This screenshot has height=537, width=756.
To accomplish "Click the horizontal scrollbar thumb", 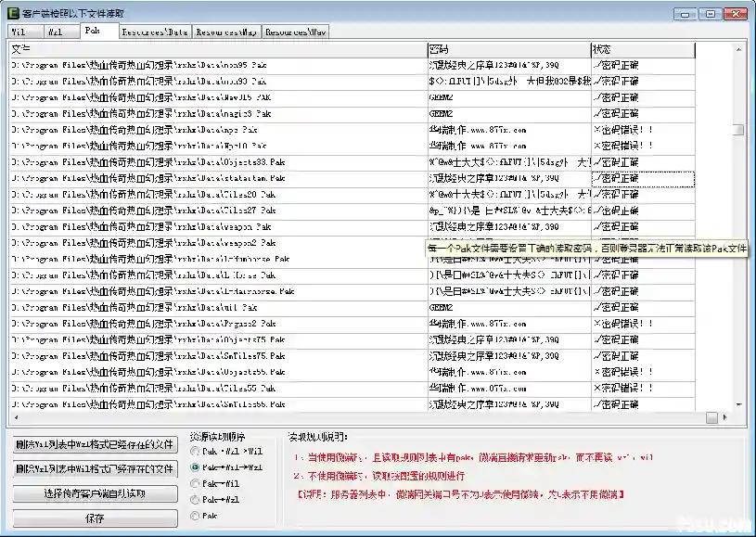I will 711,417.
